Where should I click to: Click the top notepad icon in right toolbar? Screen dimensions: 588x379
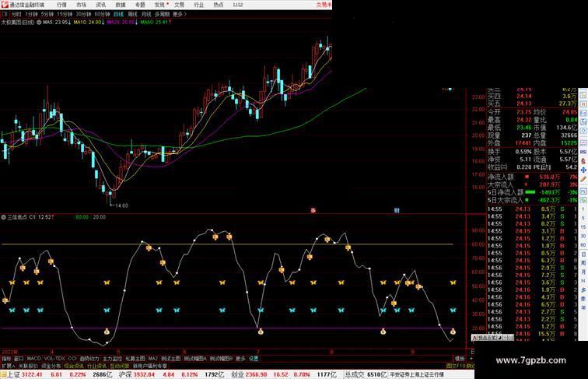point(583,94)
